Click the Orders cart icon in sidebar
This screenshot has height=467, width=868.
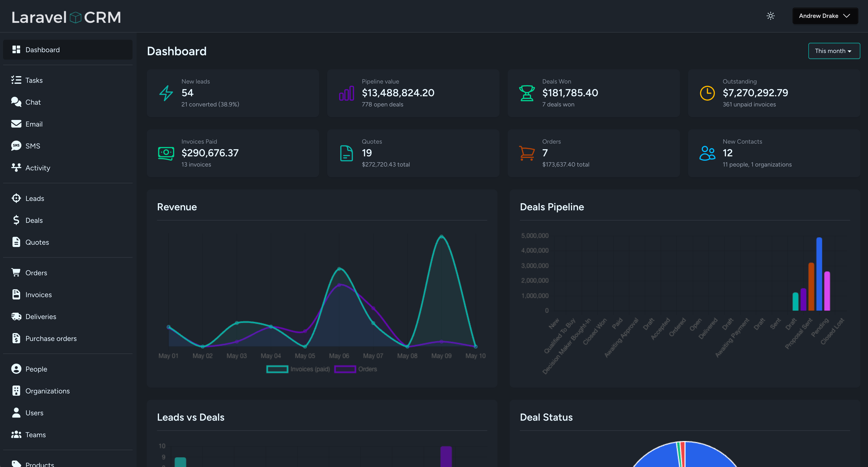coord(16,272)
